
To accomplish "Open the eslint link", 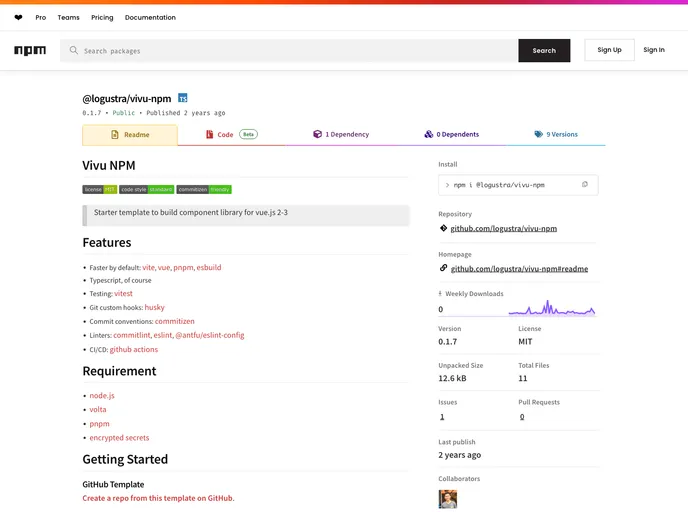I will (x=163, y=335).
